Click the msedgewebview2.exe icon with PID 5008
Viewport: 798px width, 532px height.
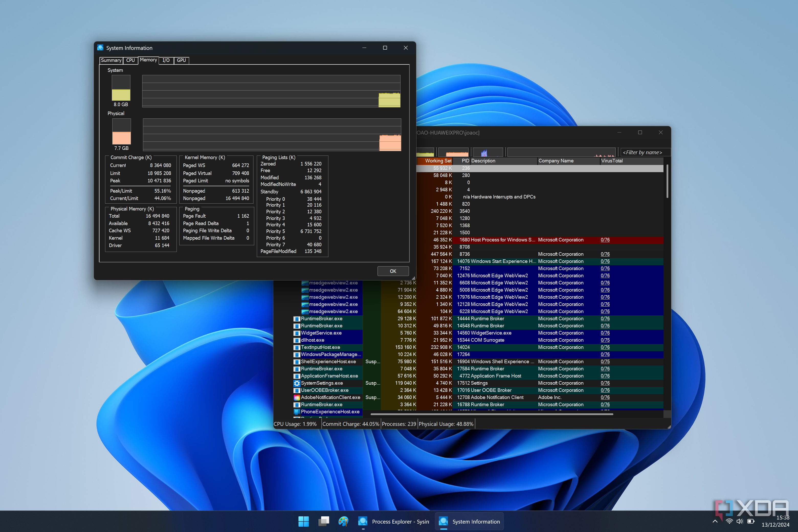305,290
